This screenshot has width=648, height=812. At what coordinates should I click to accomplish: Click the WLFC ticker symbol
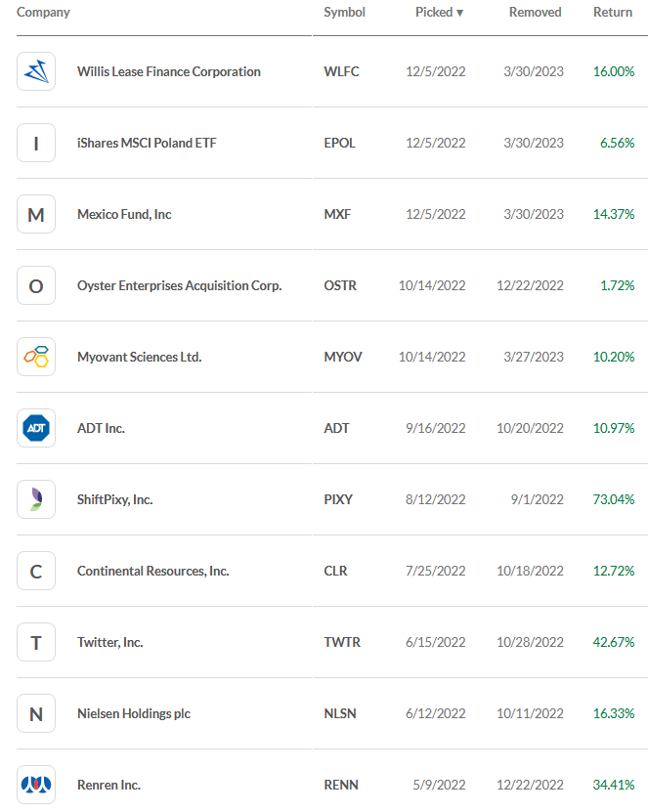(x=341, y=71)
